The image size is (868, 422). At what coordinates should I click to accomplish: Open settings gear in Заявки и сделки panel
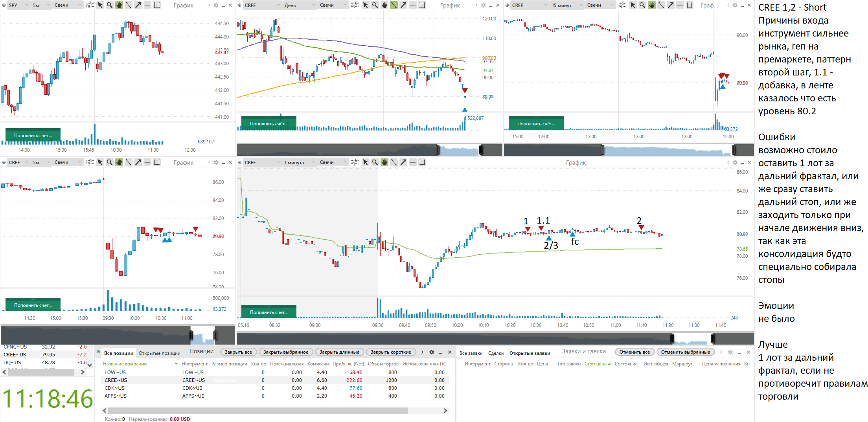[730, 352]
